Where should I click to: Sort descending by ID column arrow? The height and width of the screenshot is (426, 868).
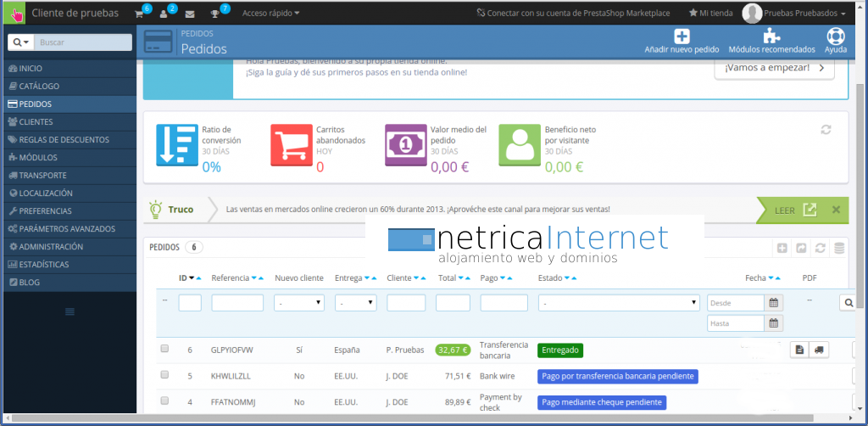tap(192, 278)
